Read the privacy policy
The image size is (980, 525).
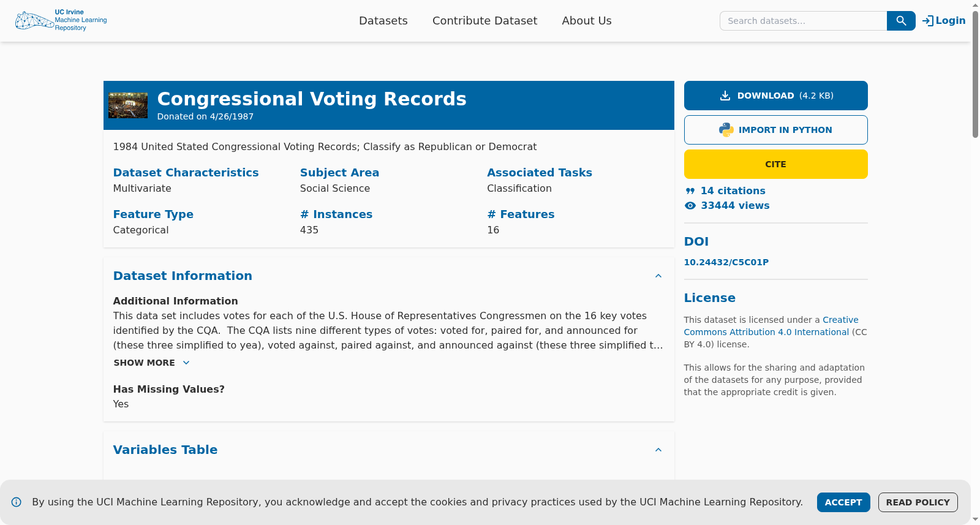(918, 502)
